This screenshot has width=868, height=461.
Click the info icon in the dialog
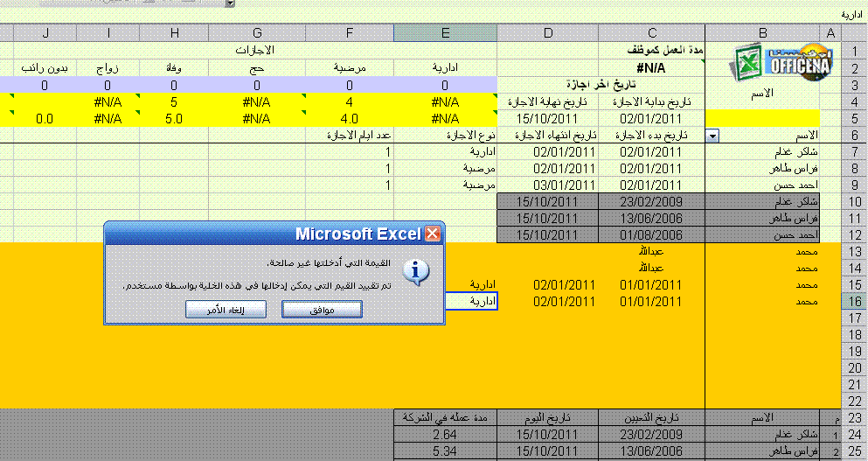point(416,272)
